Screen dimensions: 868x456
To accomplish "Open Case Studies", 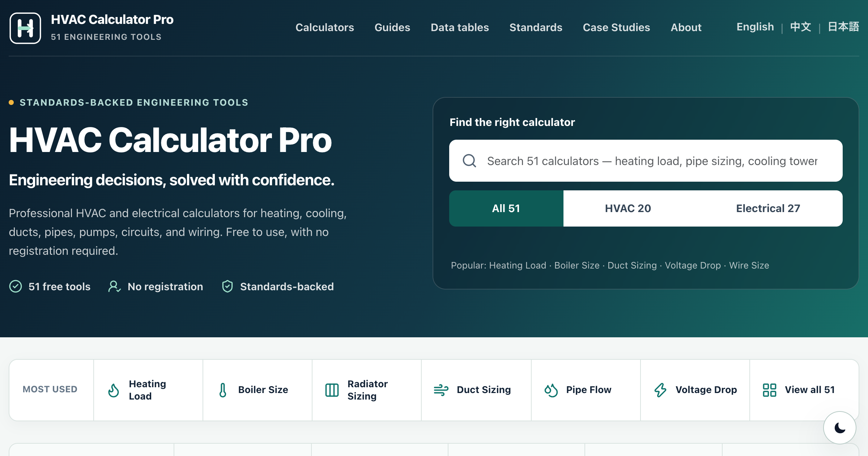I will tap(616, 28).
